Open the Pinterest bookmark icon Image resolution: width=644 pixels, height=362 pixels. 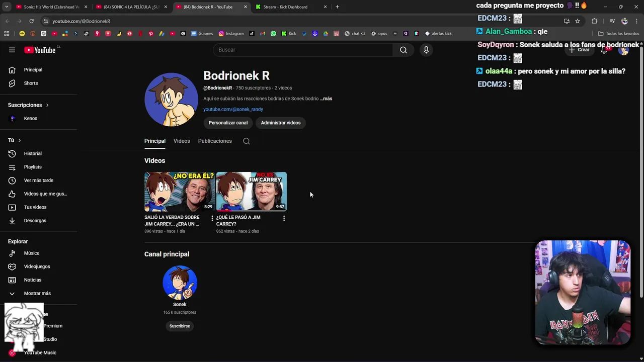150,34
